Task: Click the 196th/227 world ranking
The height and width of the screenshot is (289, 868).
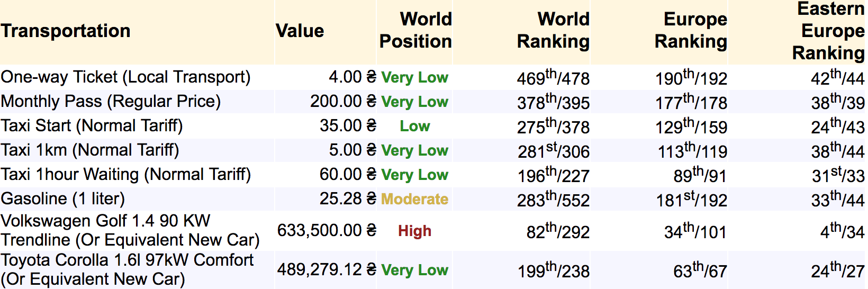Action: 553,175
